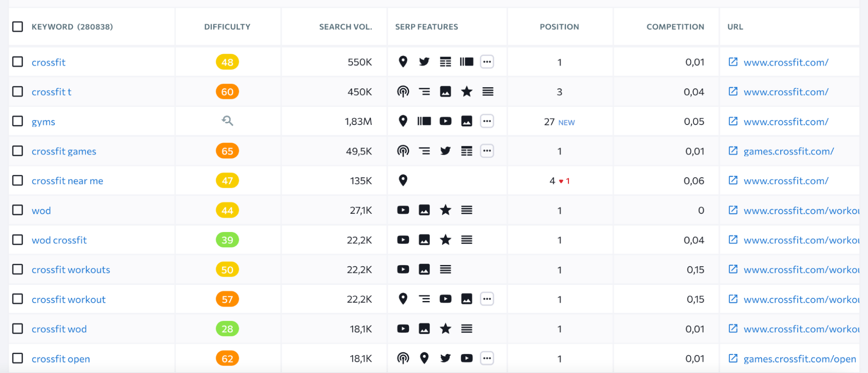
Task: Click the 0,06 competition value
Action: 694,181
